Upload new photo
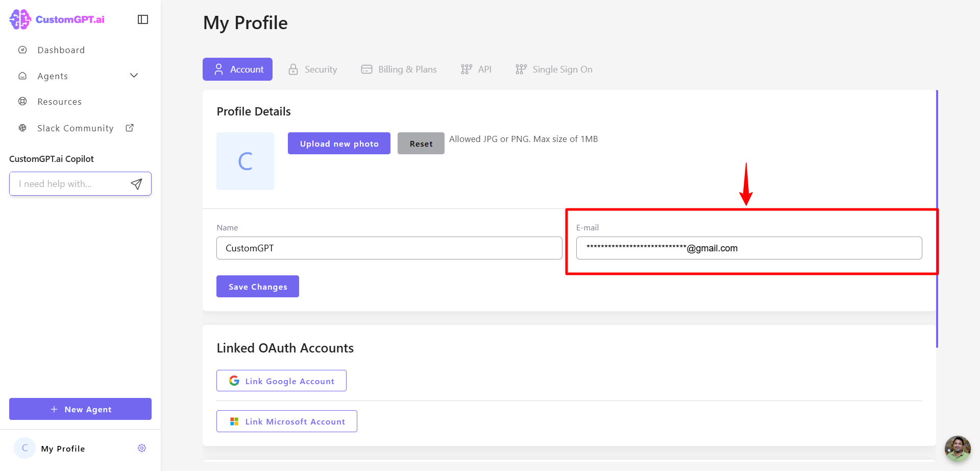 (339, 144)
